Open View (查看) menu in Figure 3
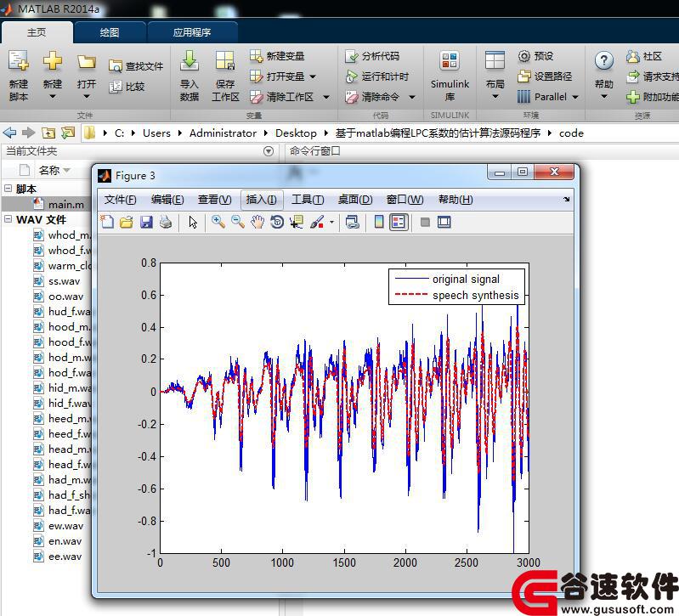The height and width of the screenshot is (616, 679). click(x=214, y=200)
